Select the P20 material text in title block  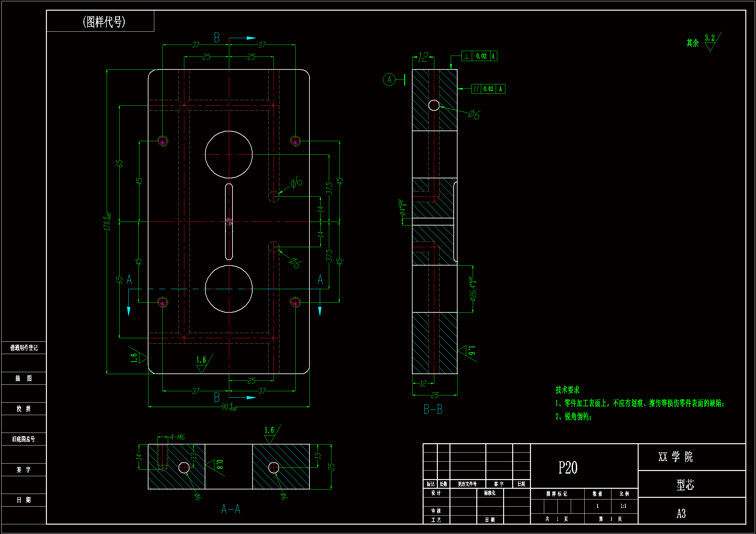point(568,467)
